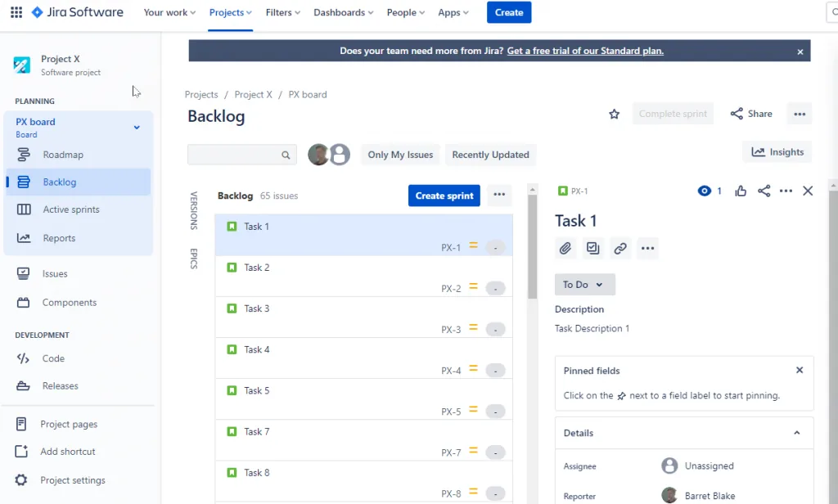Click the Create sprint button
This screenshot has width=838, height=504.
(444, 196)
